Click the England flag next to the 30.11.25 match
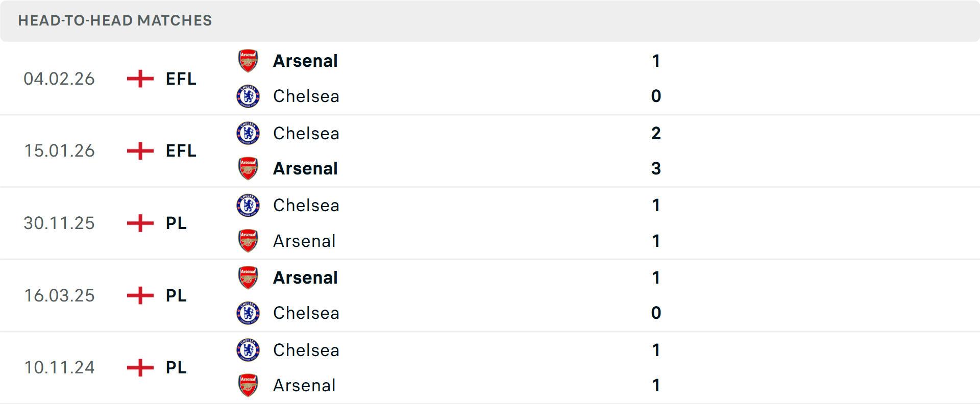This screenshot has width=980, height=404. (139, 223)
